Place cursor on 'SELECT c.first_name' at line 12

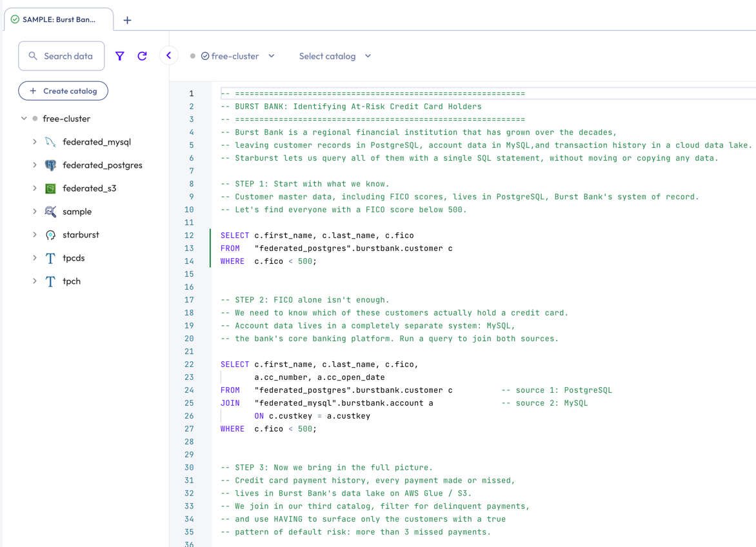coord(317,235)
